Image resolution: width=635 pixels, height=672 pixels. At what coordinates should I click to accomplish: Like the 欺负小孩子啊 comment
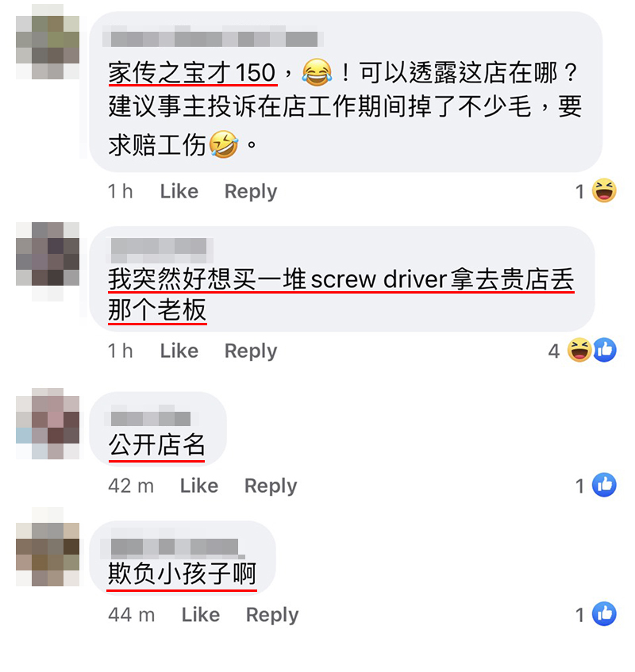[201, 615]
